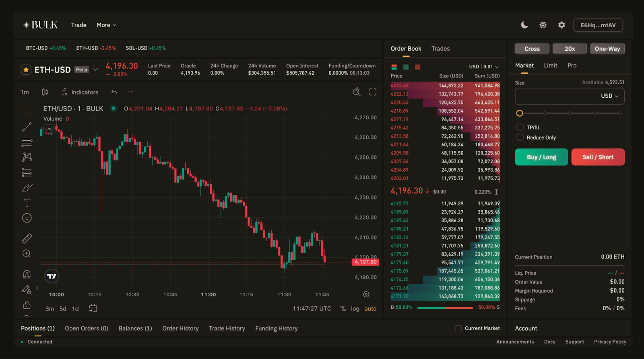Select the brush drawing tool

(27, 188)
